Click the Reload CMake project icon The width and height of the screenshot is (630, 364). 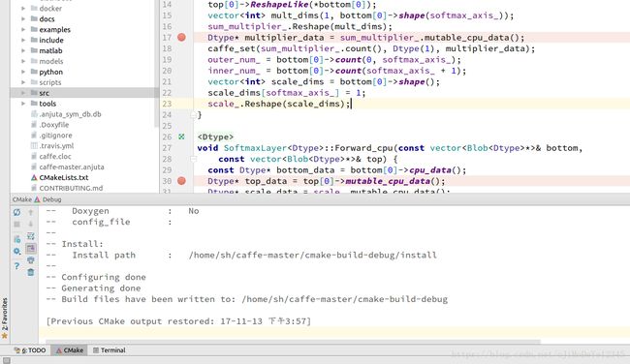click(16, 212)
